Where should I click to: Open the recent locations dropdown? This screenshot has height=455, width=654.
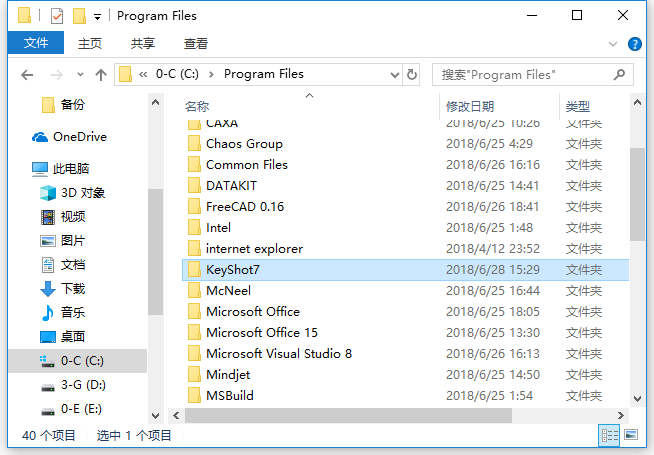[80, 75]
